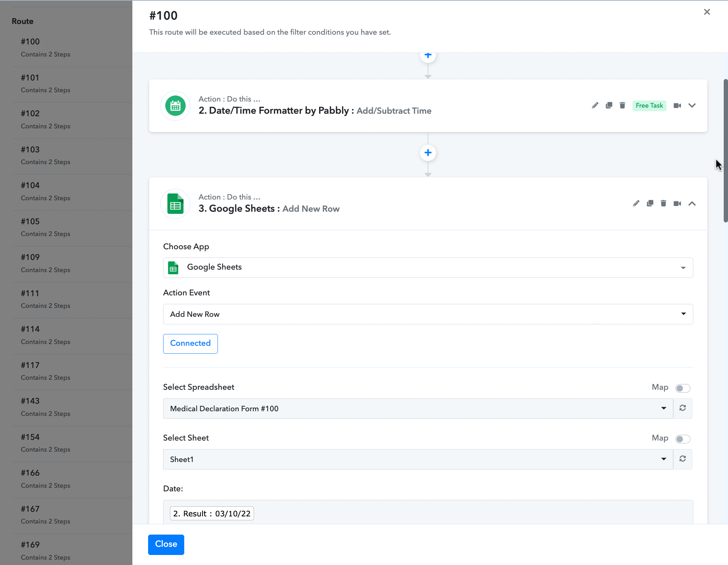This screenshot has width=728, height=565.
Task: Select route #101 in sidebar
Action: point(72,84)
